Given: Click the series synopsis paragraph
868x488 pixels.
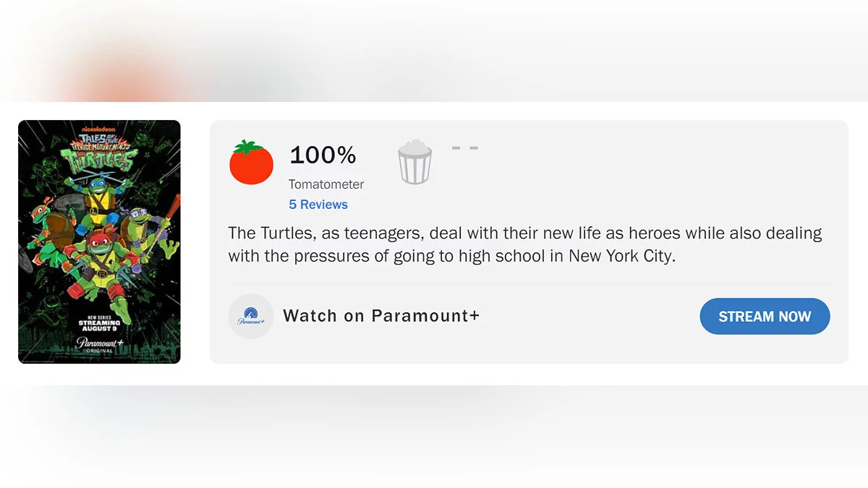Looking at the screenshot, I should tap(524, 244).
